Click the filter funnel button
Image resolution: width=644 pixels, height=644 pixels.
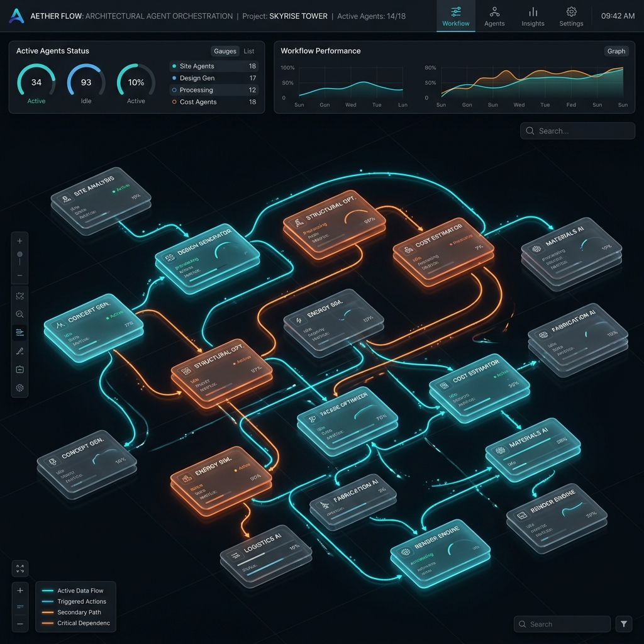624,624
